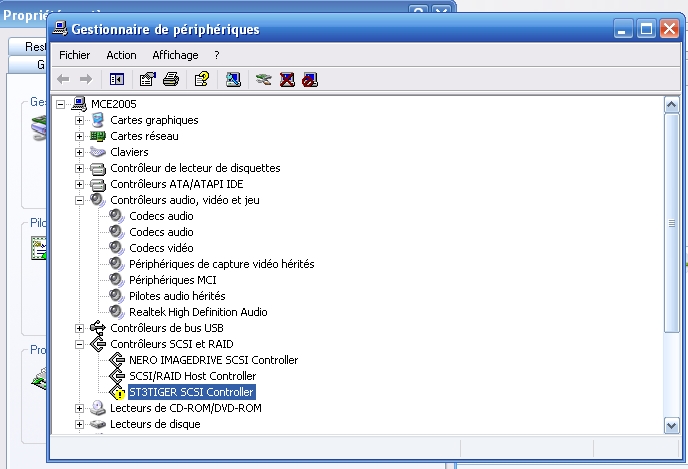Expand the Claviers node
Viewport: 688px width, 469px height.
click(79, 152)
